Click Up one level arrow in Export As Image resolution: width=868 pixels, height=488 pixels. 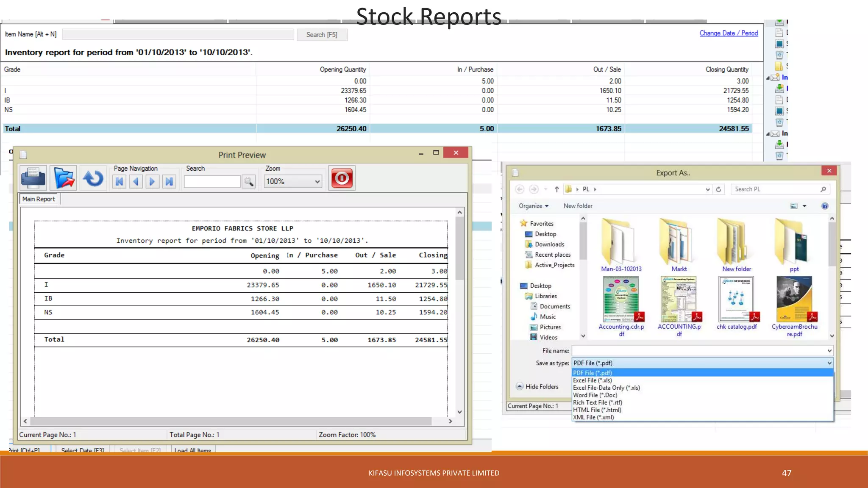(556, 189)
